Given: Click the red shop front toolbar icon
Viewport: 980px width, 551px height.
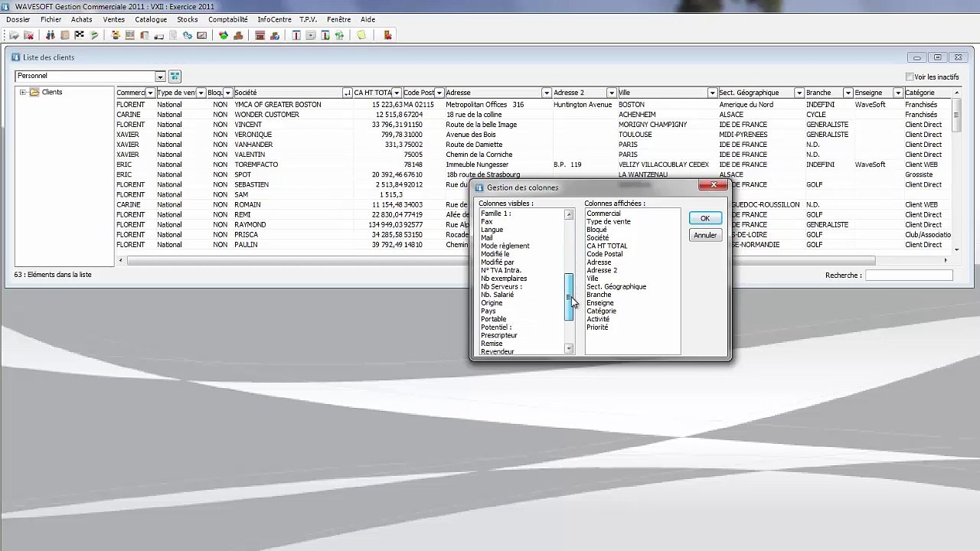Looking at the screenshot, I should (260, 35).
